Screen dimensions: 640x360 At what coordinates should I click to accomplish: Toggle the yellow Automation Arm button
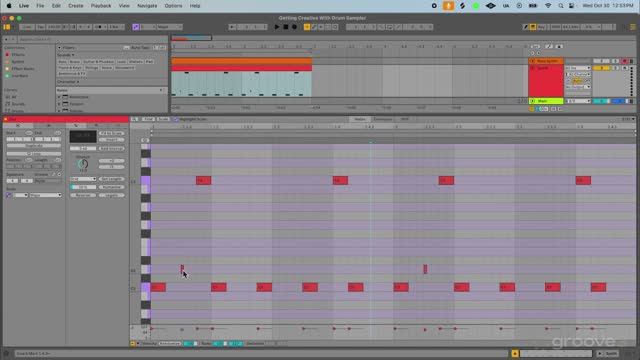click(x=307, y=27)
